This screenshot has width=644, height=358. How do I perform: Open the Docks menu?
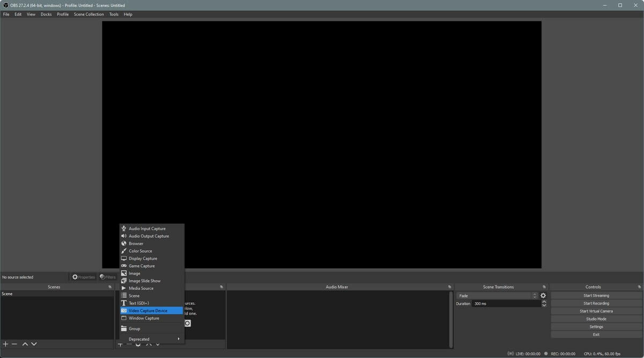(46, 14)
